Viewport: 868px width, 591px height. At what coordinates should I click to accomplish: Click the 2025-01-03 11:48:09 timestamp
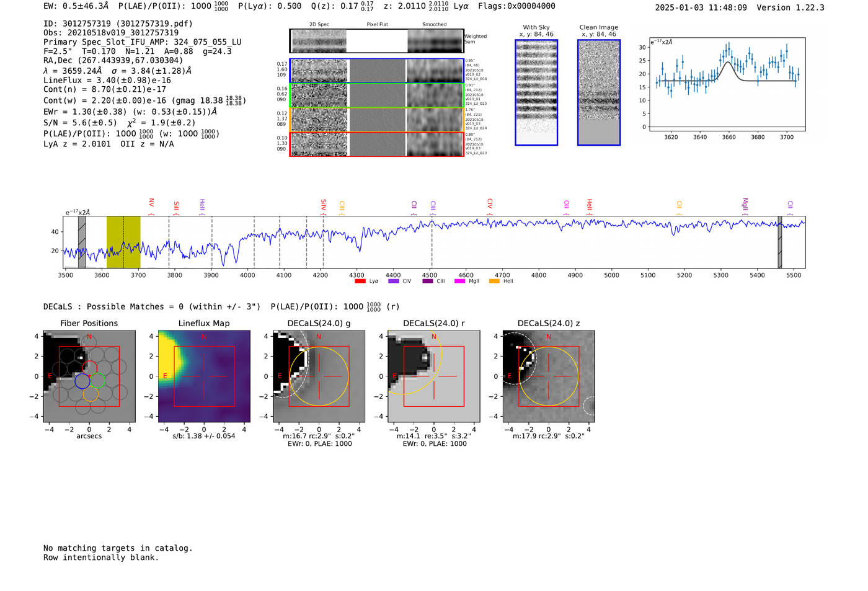click(x=701, y=7)
